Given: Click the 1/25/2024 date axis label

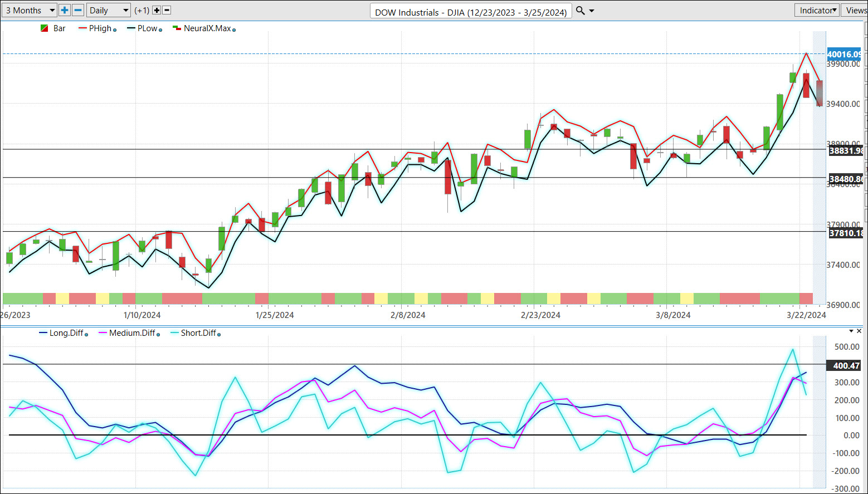Looking at the screenshot, I should (275, 315).
